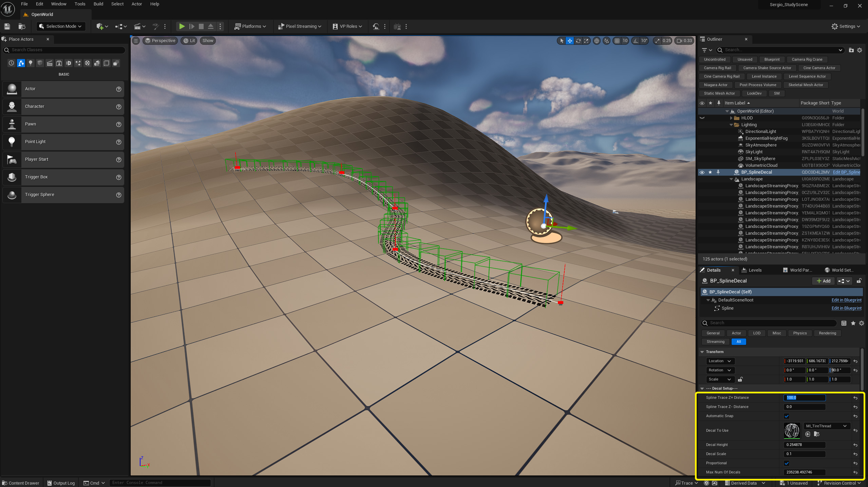Click Edit in Blueprint next to Spline
This screenshot has width=868, height=487.
click(x=847, y=308)
